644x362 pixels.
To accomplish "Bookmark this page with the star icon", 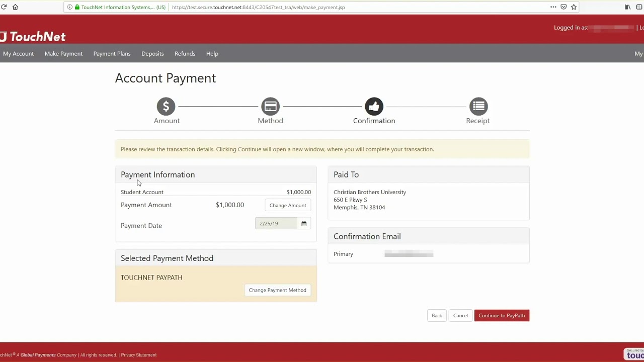I will tap(574, 7).
